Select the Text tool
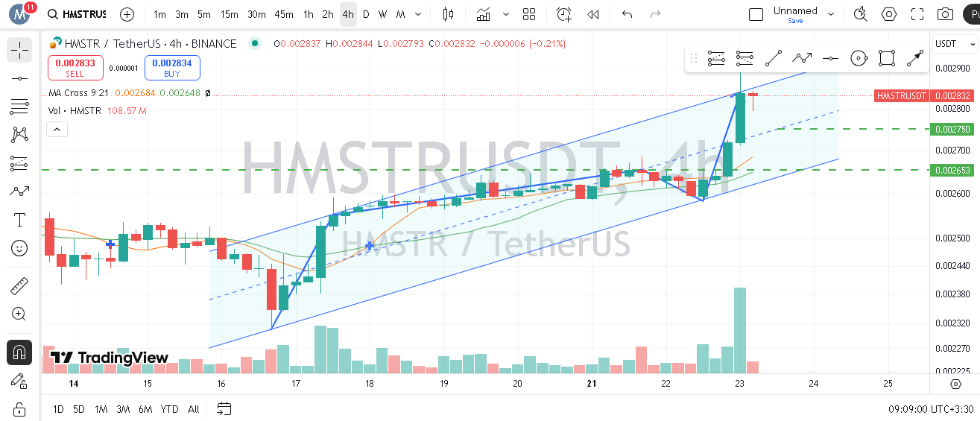980x421 pixels. click(x=19, y=220)
